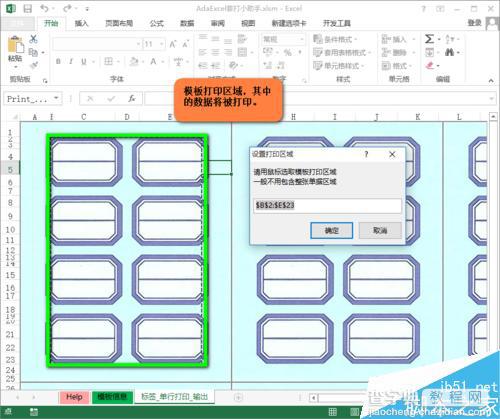Click the Copy icon in the clipboard group
Image resolution: width=500 pixels, height=419 pixels.
(x=33, y=52)
